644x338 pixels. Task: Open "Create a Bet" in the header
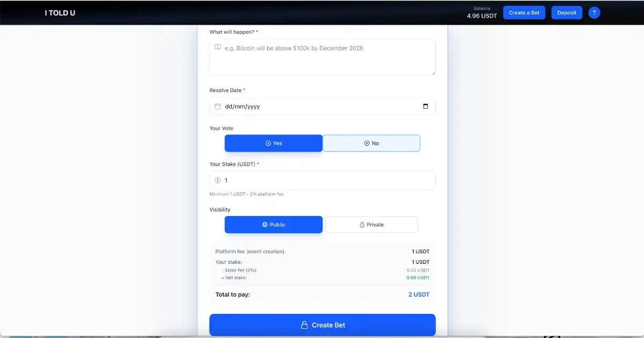click(524, 13)
